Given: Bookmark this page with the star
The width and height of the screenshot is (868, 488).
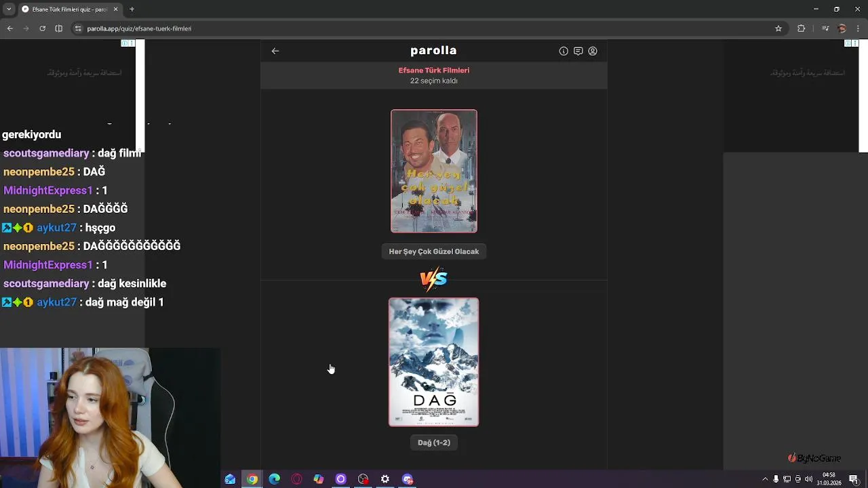Looking at the screenshot, I should pos(778,28).
